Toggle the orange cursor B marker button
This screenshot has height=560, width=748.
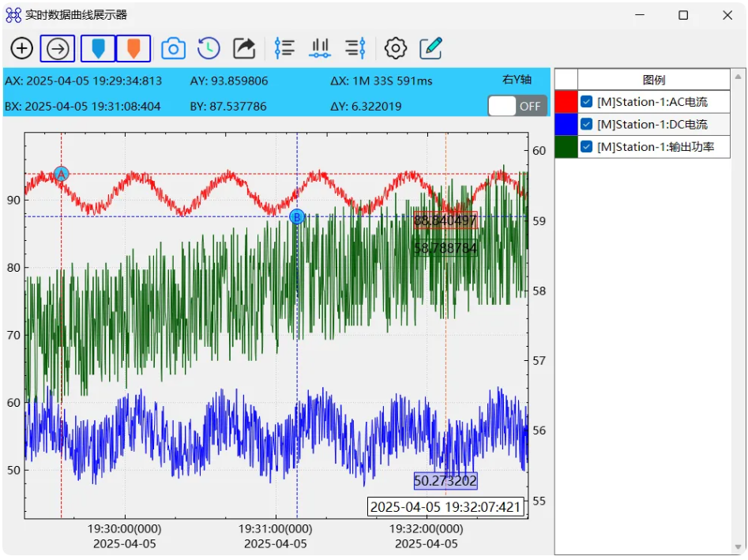pyautogui.click(x=133, y=48)
